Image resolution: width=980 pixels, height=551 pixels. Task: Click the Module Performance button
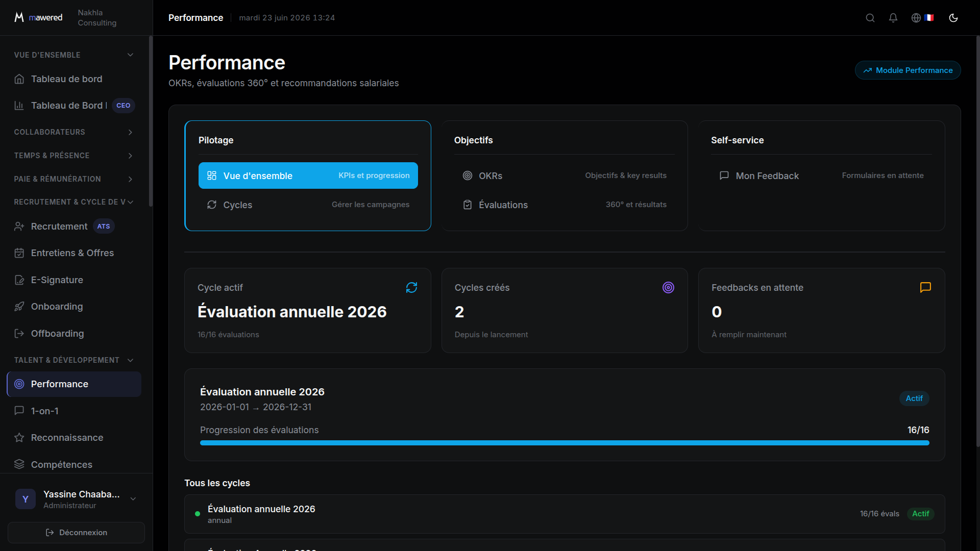[x=908, y=70]
